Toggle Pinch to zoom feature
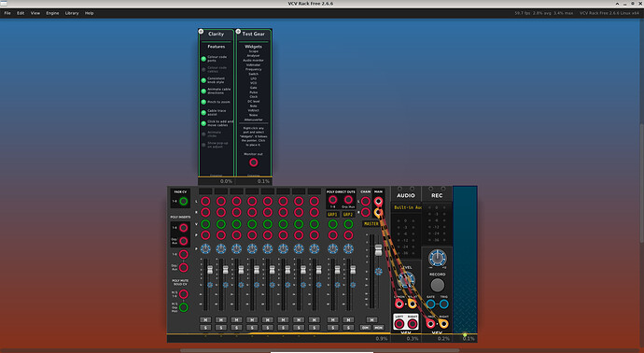 203,102
